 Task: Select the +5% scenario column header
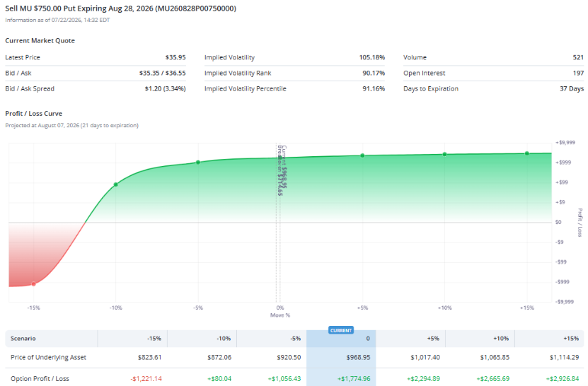tap(410, 339)
